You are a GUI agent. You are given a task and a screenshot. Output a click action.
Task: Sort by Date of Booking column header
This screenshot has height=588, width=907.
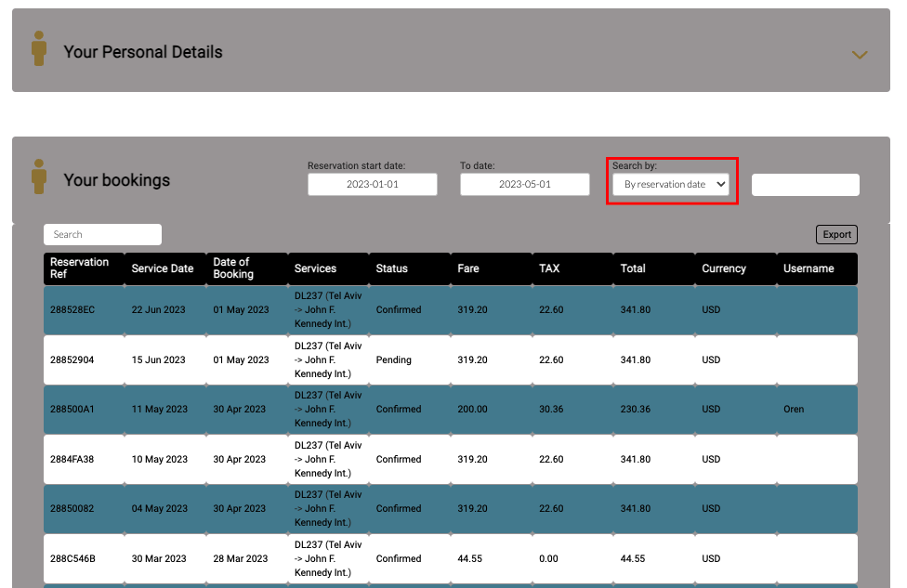tap(247, 268)
